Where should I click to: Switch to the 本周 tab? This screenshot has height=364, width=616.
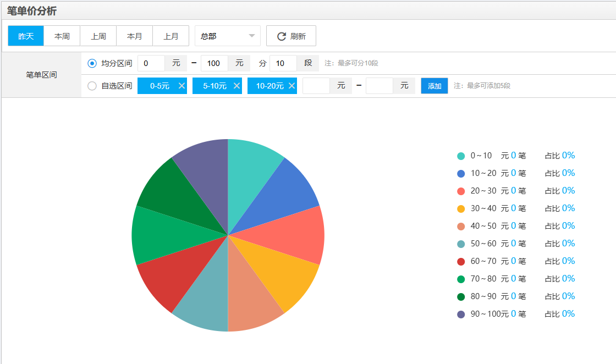coord(62,36)
